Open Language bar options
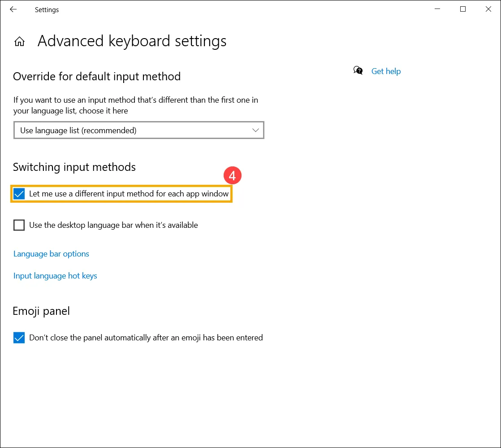The height and width of the screenshot is (448, 501). coord(51,254)
